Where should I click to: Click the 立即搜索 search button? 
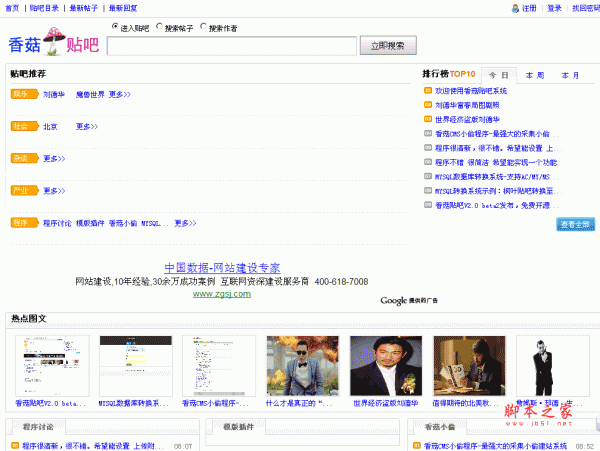pos(388,46)
